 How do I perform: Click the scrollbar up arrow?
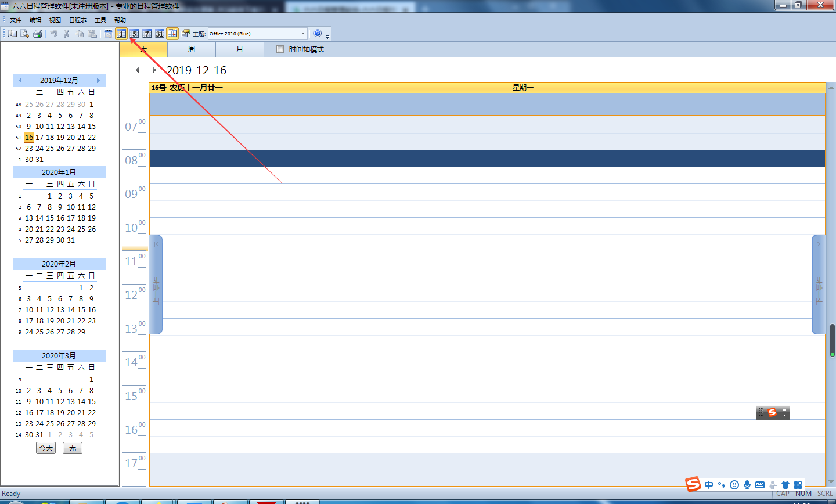point(831,88)
